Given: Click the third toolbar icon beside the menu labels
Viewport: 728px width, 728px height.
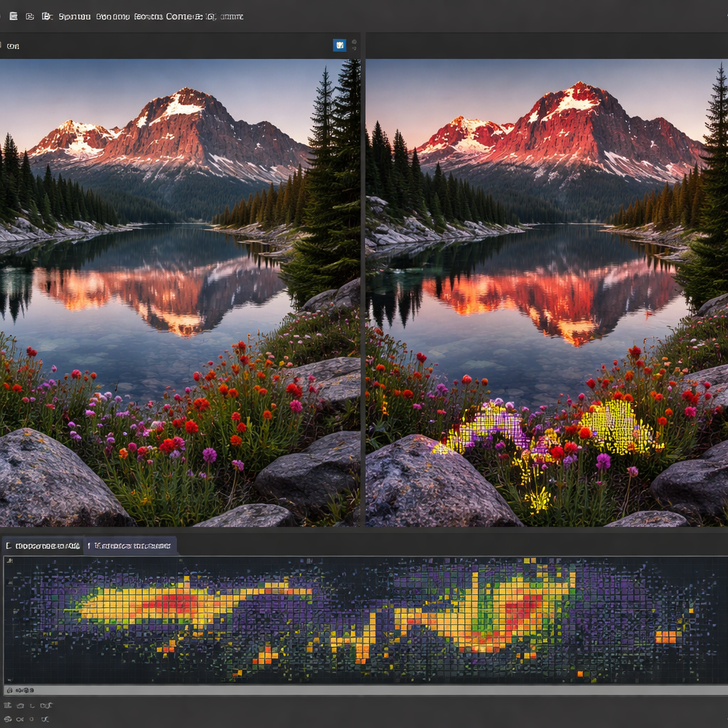Looking at the screenshot, I should tap(47, 16).
